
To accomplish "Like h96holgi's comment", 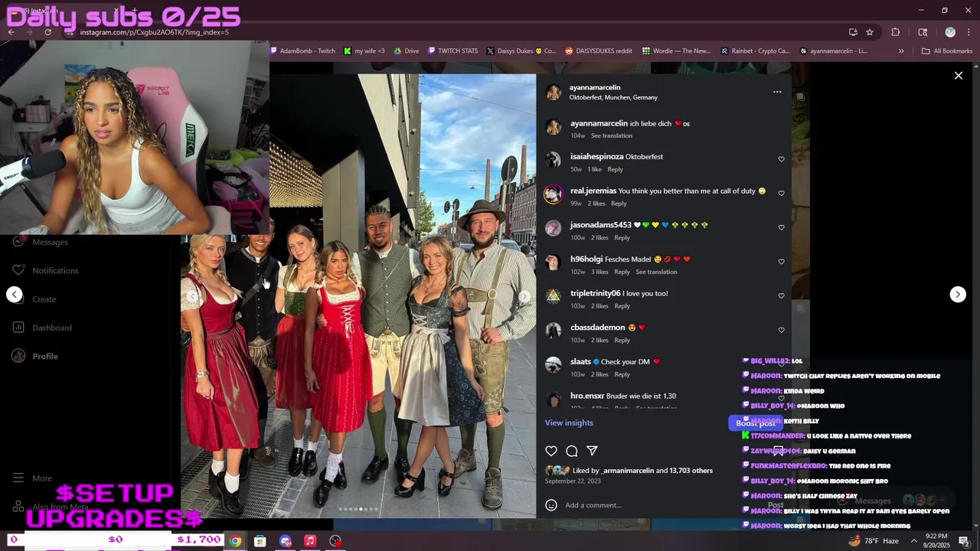I will coord(781,262).
